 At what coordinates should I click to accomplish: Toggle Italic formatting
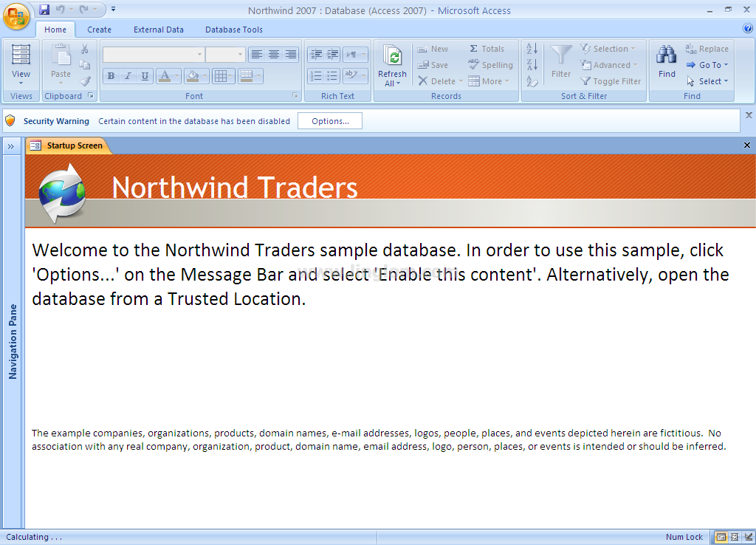tap(128, 76)
